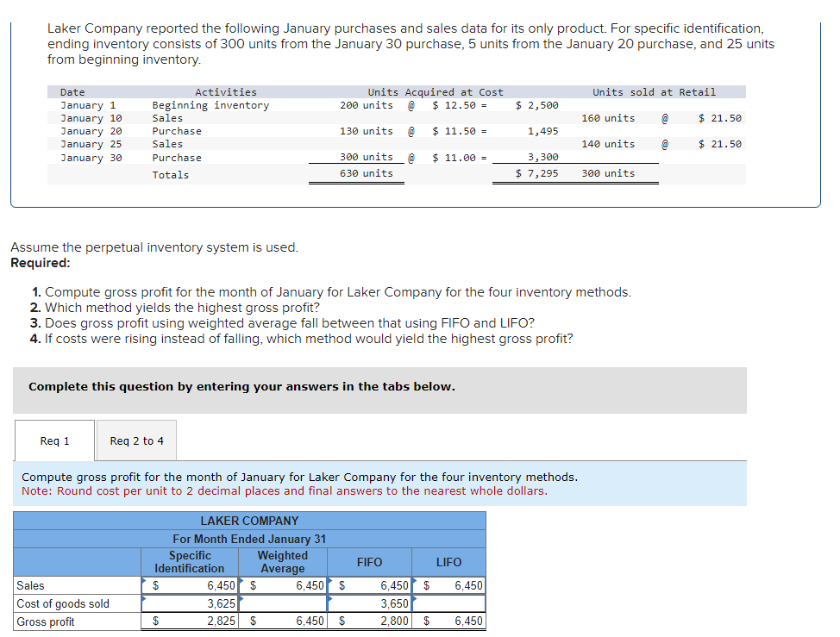
Task: Select FIFO Sales cell
Action: click(369, 585)
